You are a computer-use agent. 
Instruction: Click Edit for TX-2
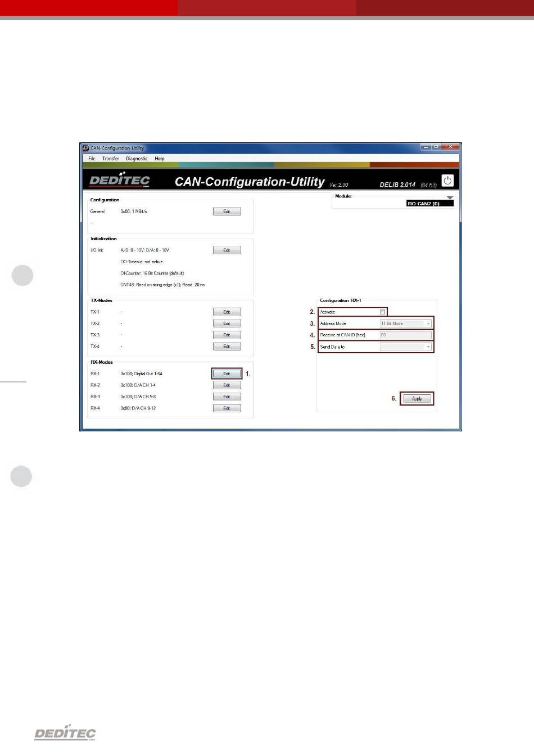[x=227, y=323]
